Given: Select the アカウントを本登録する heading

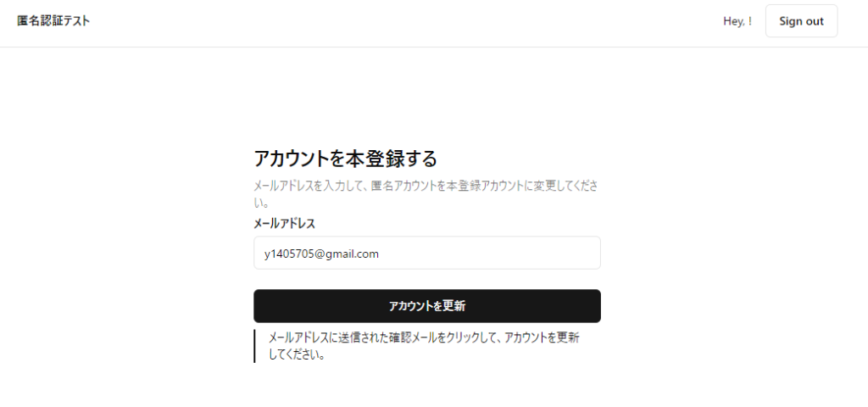Looking at the screenshot, I should (x=346, y=159).
